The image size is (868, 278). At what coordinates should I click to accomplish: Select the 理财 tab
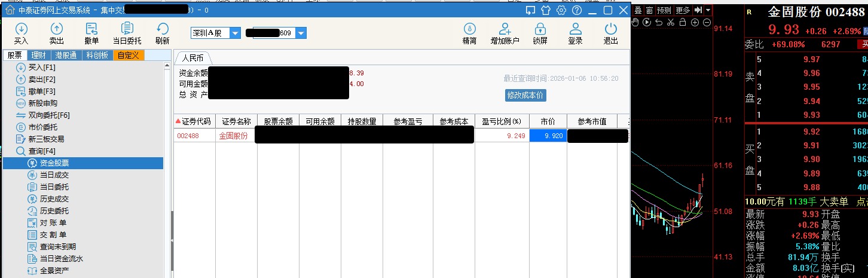point(39,56)
